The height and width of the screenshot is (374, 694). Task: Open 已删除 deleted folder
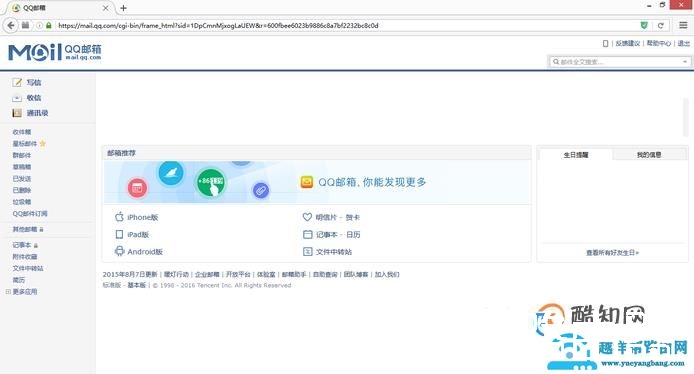coord(22,190)
